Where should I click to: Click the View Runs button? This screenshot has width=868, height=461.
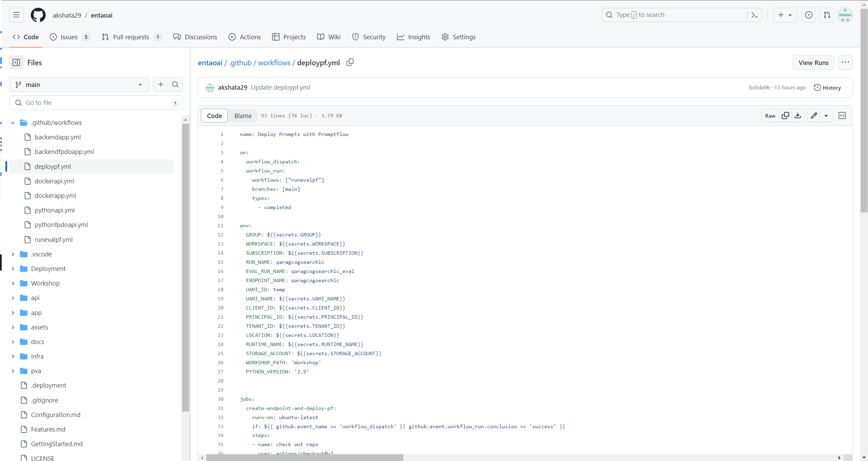pos(814,63)
